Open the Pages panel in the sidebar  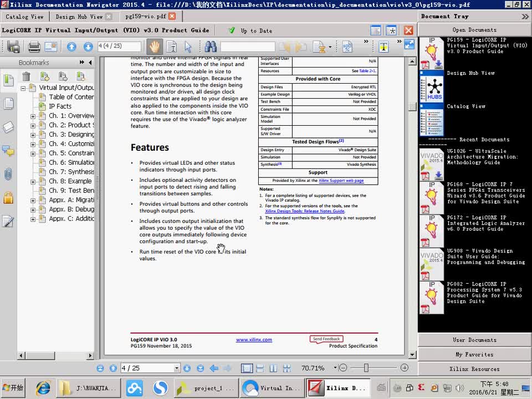point(8,104)
